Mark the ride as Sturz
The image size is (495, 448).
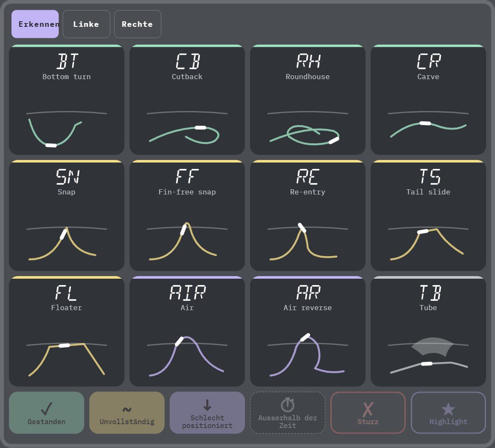click(368, 413)
